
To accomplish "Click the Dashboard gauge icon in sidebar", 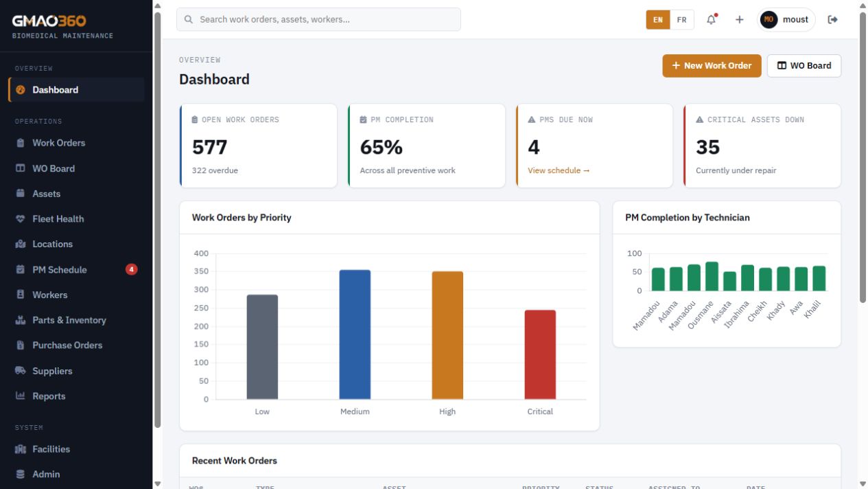I will [21, 90].
